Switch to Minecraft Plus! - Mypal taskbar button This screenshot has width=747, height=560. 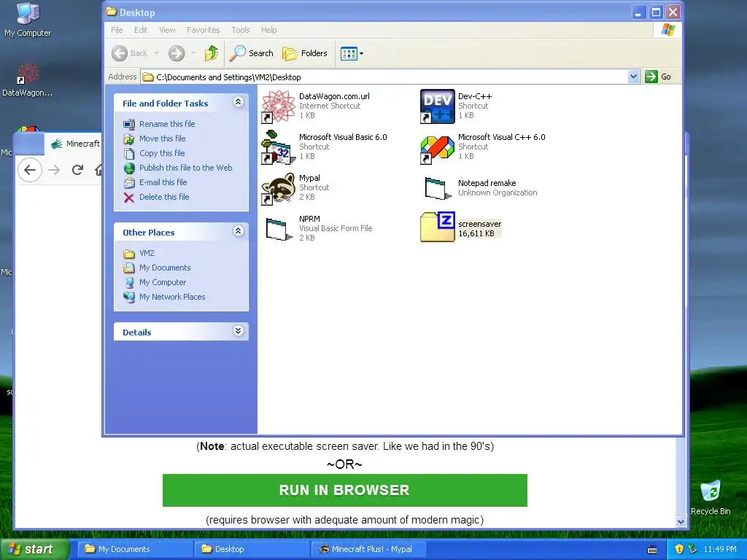tap(368, 549)
